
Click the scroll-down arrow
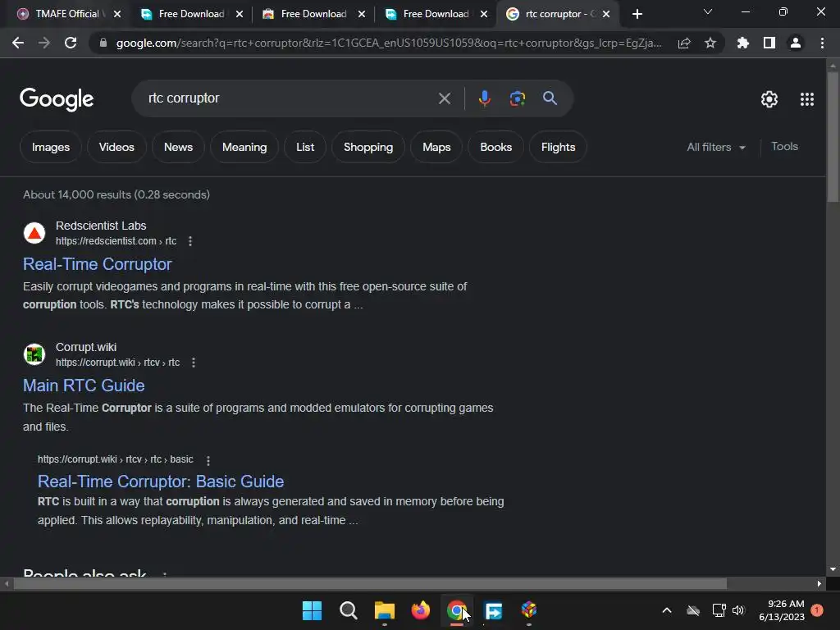click(x=833, y=569)
